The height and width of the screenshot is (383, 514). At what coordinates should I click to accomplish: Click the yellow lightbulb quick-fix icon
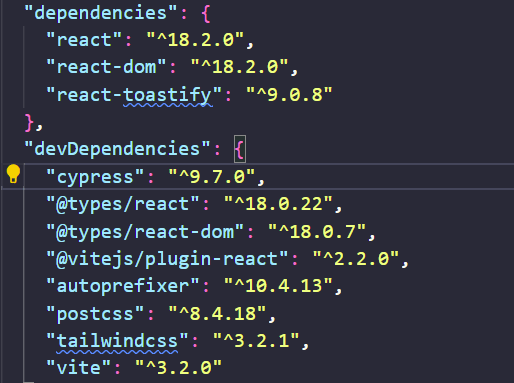pos(13,174)
